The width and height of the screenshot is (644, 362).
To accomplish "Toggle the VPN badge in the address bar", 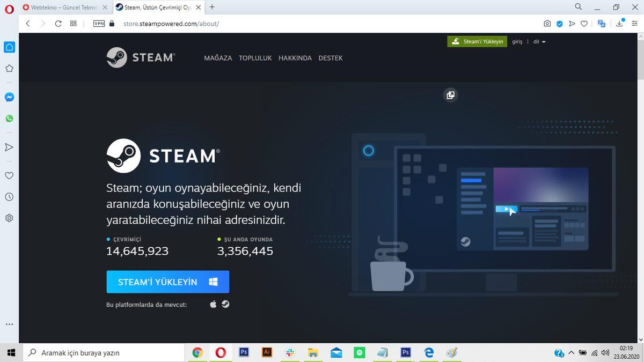I will coord(98,24).
